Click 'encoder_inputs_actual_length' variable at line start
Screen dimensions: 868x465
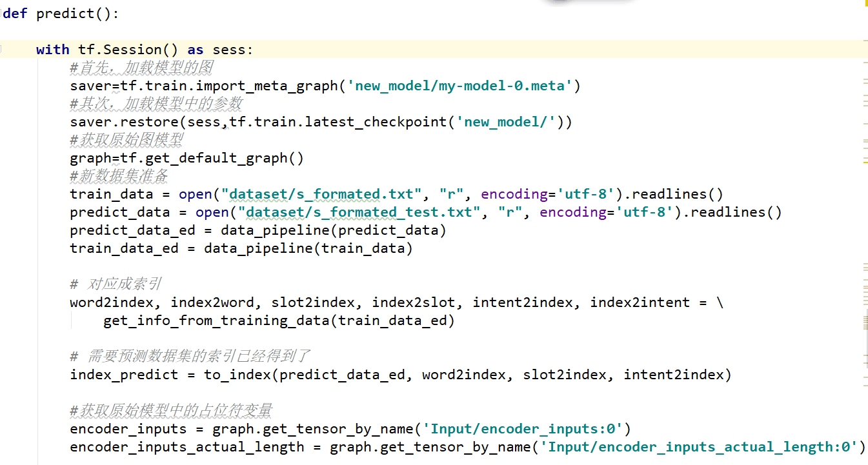click(187, 447)
